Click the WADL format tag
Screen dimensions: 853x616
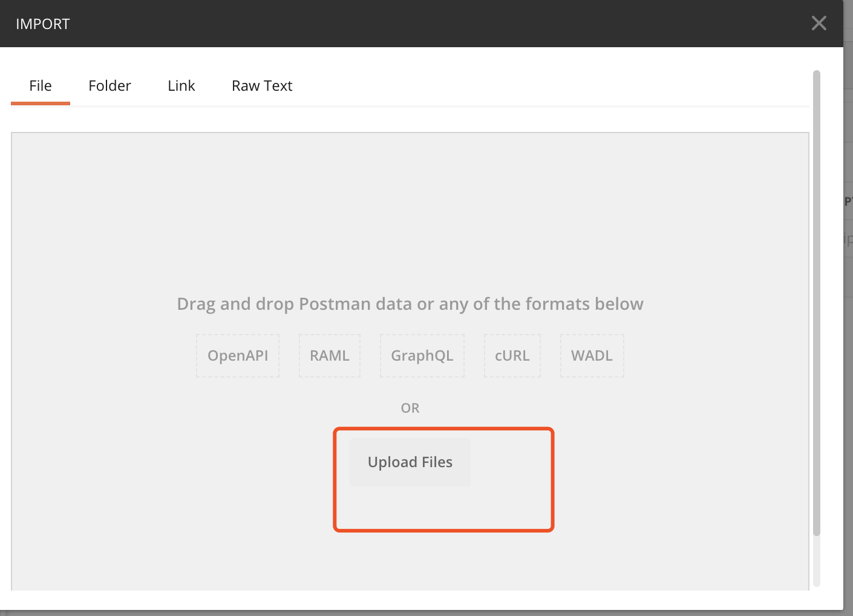pos(592,356)
